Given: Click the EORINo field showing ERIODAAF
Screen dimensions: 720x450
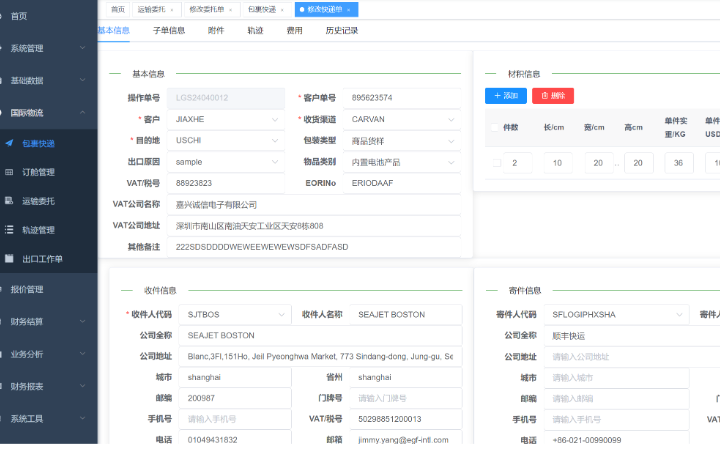Looking at the screenshot, I should (x=402, y=183).
